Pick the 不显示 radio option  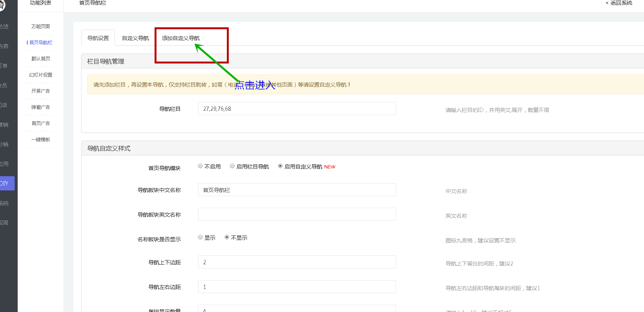(227, 237)
